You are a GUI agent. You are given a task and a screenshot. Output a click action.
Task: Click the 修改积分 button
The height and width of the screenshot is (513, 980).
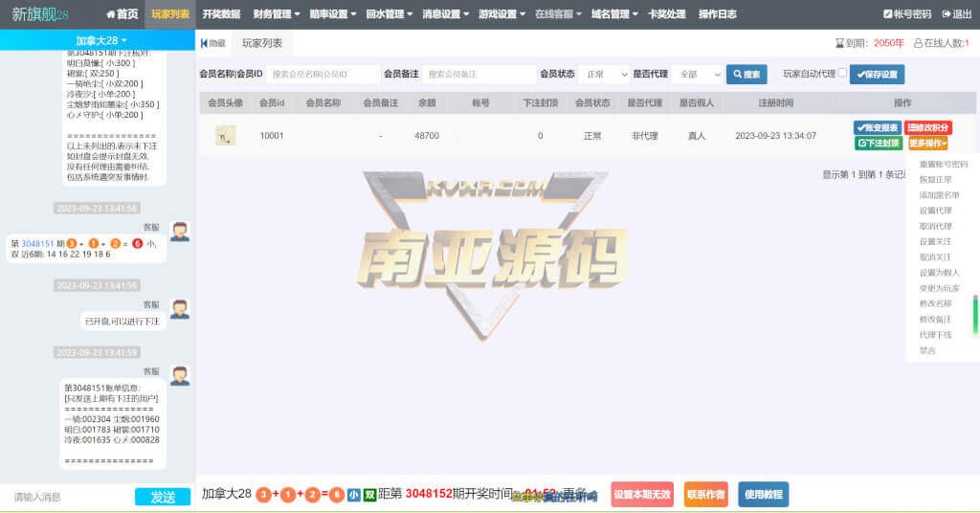(x=927, y=127)
